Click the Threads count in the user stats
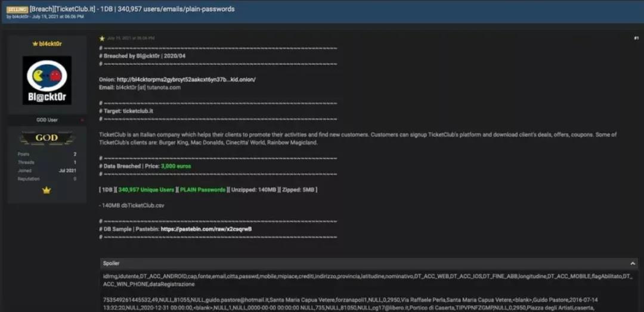Viewport: 644px width, 312px height. (75, 162)
